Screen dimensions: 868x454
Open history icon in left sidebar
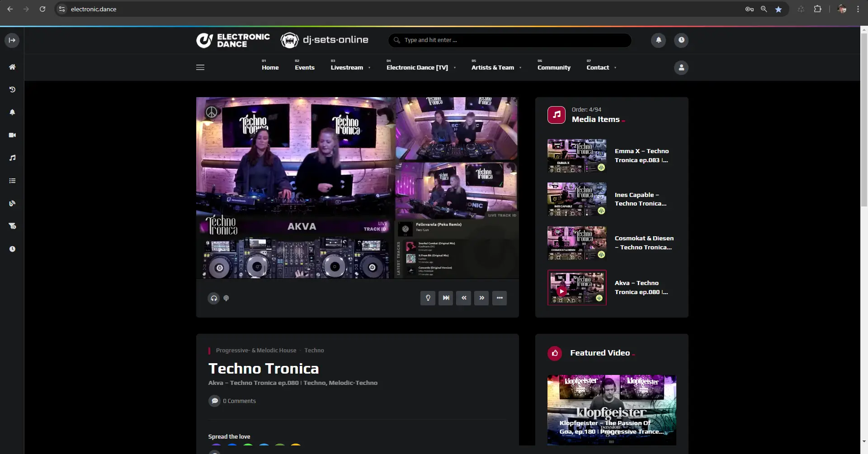click(12, 89)
